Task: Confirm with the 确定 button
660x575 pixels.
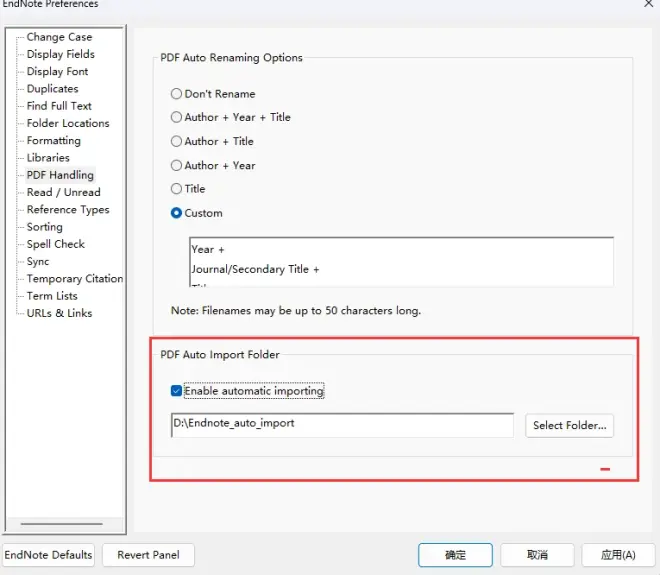Action: click(455, 555)
